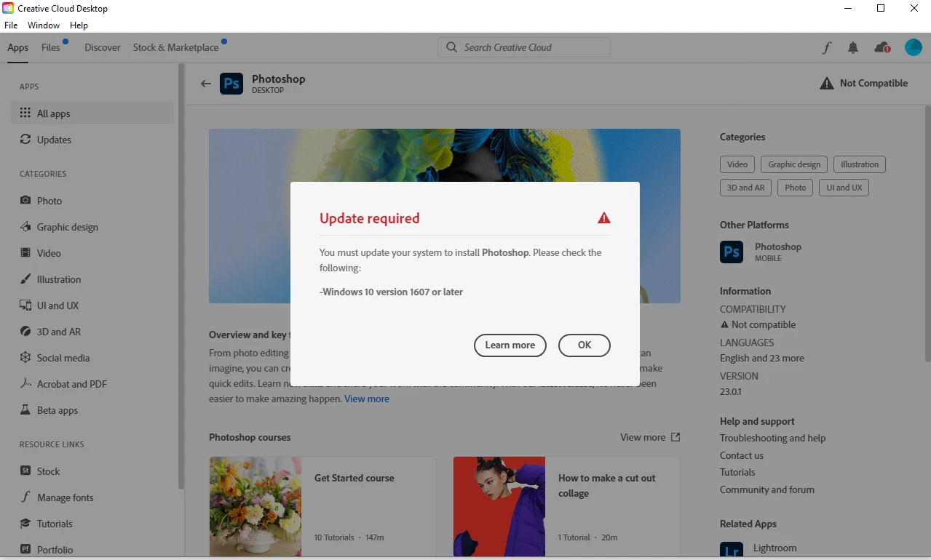The image size is (931, 560).
Task: Open the Window menu
Action: pyautogui.click(x=44, y=25)
